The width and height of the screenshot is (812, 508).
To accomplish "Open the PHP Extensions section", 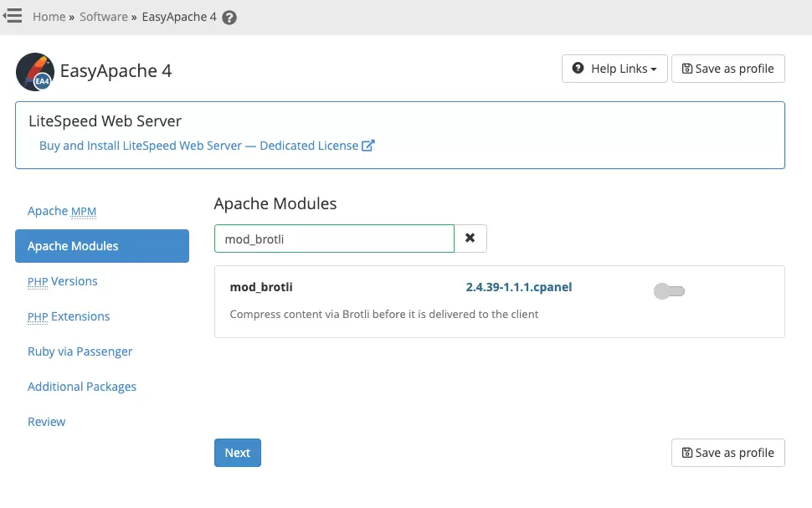I will tap(69, 316).
